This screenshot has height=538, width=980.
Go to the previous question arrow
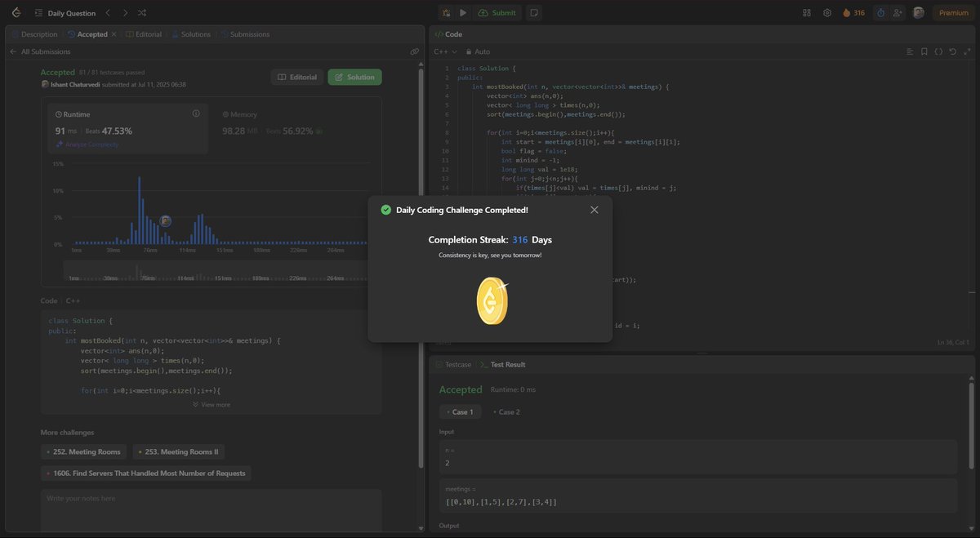tap(107, 13)
